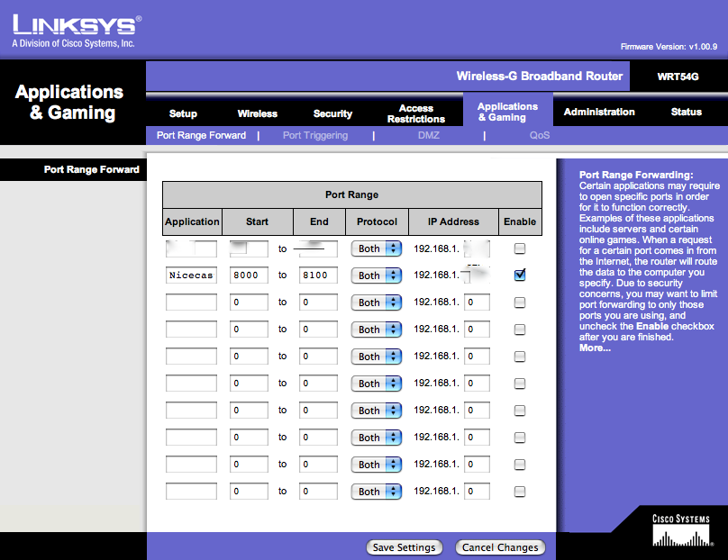728x560 pixels.
Task: Click the Wireless-G Broadband Router title
Action: tap(540, 77)
